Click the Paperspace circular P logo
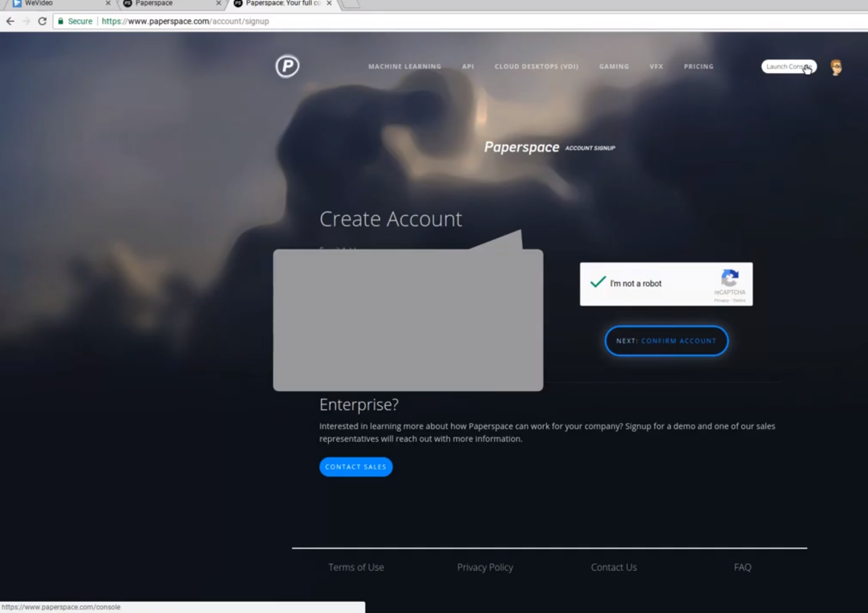This screenshot has width=868, height=613. click(287, 66)
